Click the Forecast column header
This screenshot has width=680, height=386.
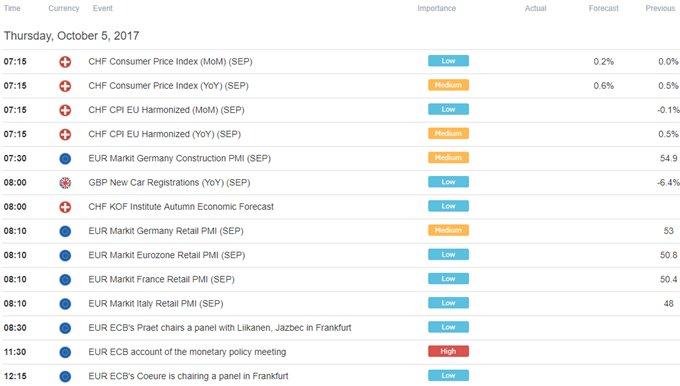[604, 8]
